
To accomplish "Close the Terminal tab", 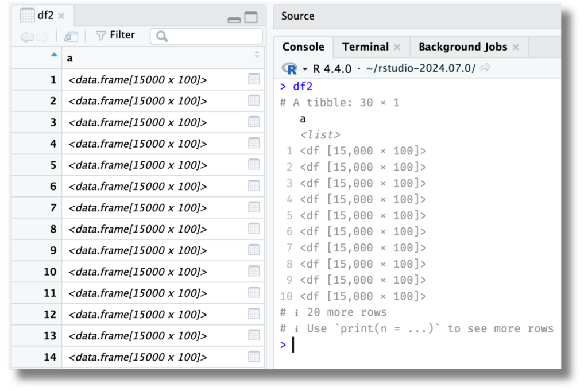I will pos(397,47).
